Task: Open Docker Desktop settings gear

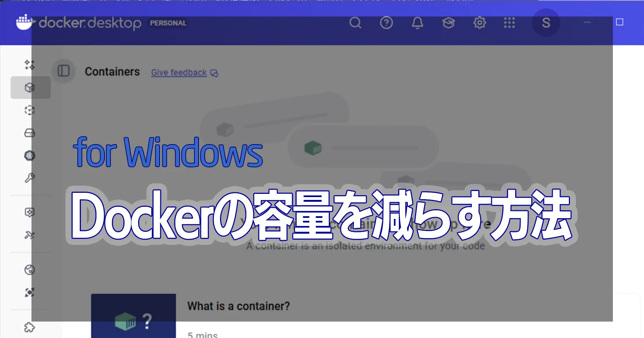Action: 479,23
